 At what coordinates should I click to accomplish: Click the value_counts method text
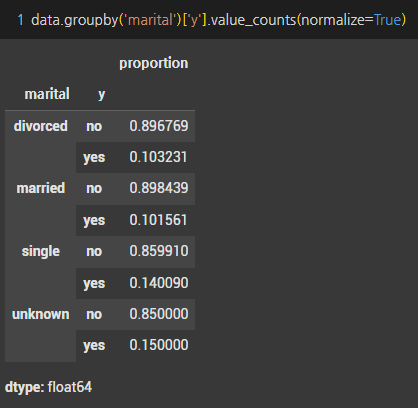pos(254,20)
